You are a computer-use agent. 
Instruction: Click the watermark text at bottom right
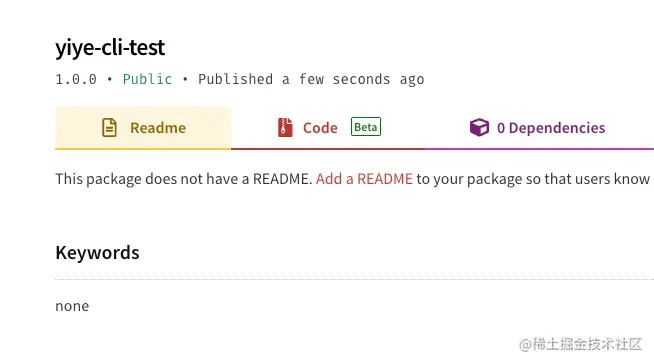click(x=580, y=344)
